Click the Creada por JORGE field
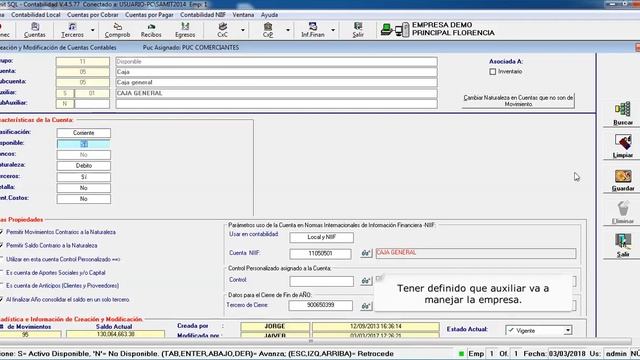This screenshot has width=640, height=360. tap(275, 326)
